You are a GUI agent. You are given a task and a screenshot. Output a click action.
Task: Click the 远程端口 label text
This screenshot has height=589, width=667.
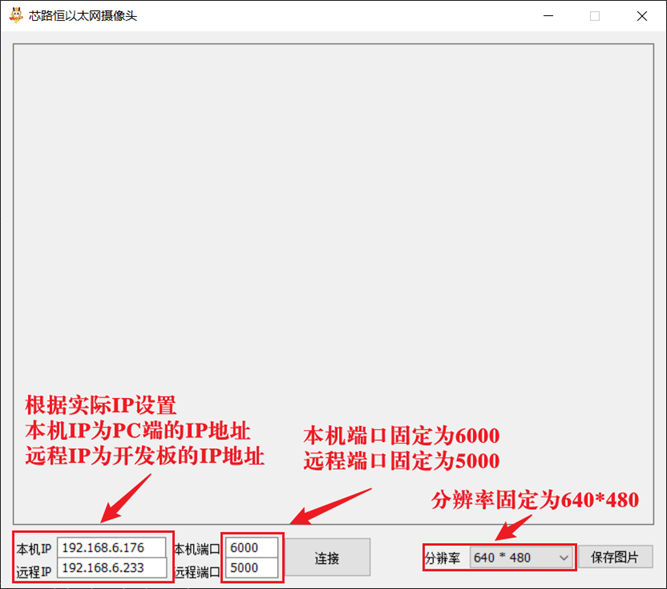tap(197, 572)
